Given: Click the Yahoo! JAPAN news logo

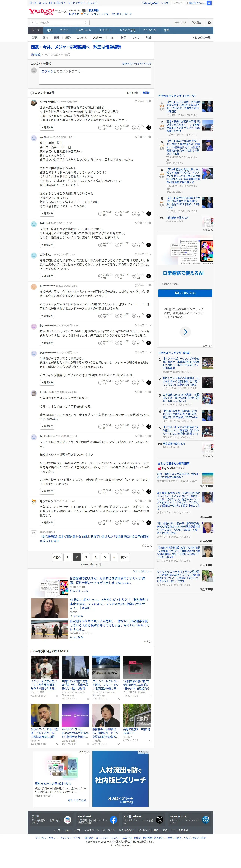Looking at the screenshot, I should click(x=47, y=12).
